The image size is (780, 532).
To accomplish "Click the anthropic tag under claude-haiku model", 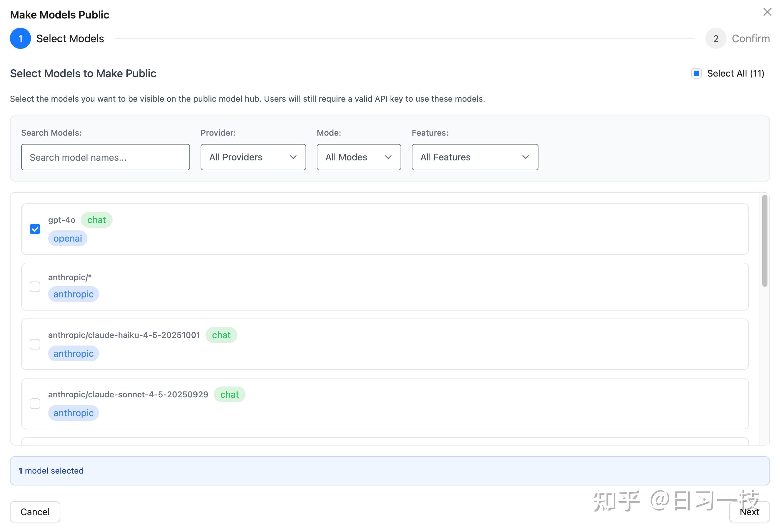I will [73, 353].
